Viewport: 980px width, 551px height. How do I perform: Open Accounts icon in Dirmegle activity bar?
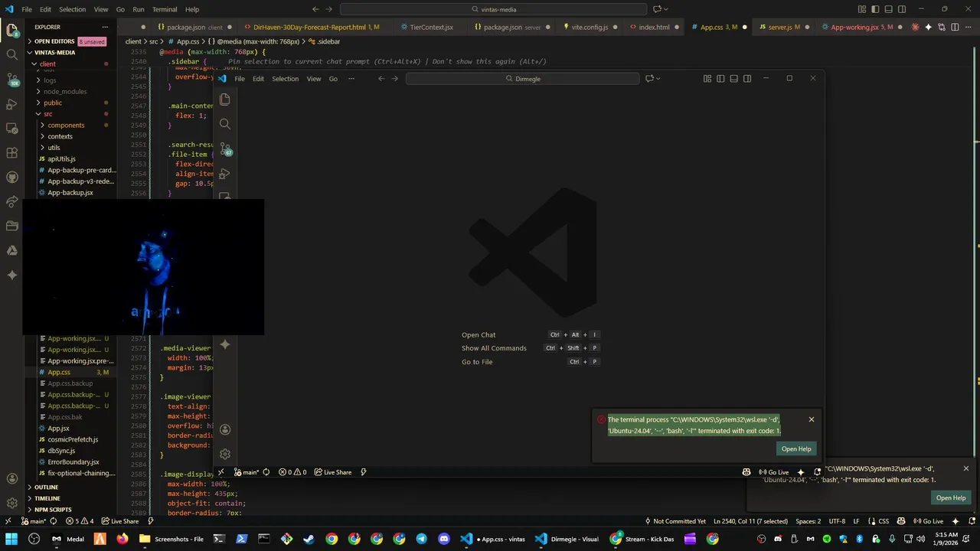(225, 429)
